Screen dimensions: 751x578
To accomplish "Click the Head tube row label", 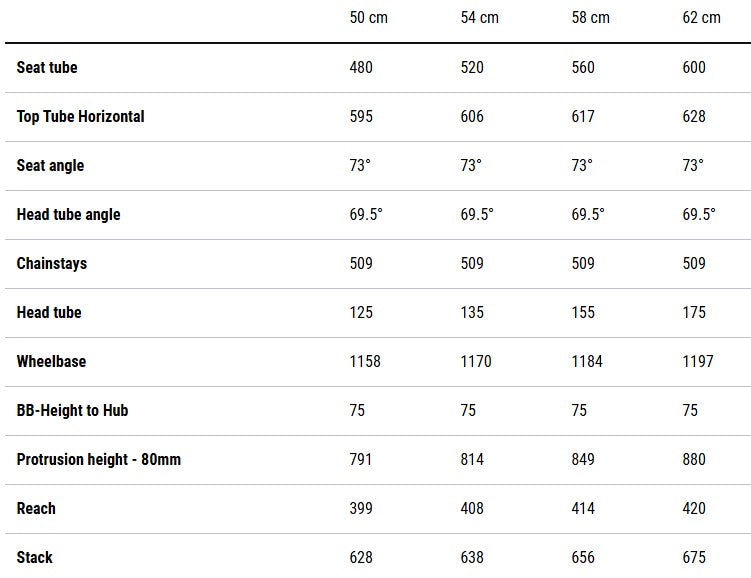I will [x=49, y=312].
